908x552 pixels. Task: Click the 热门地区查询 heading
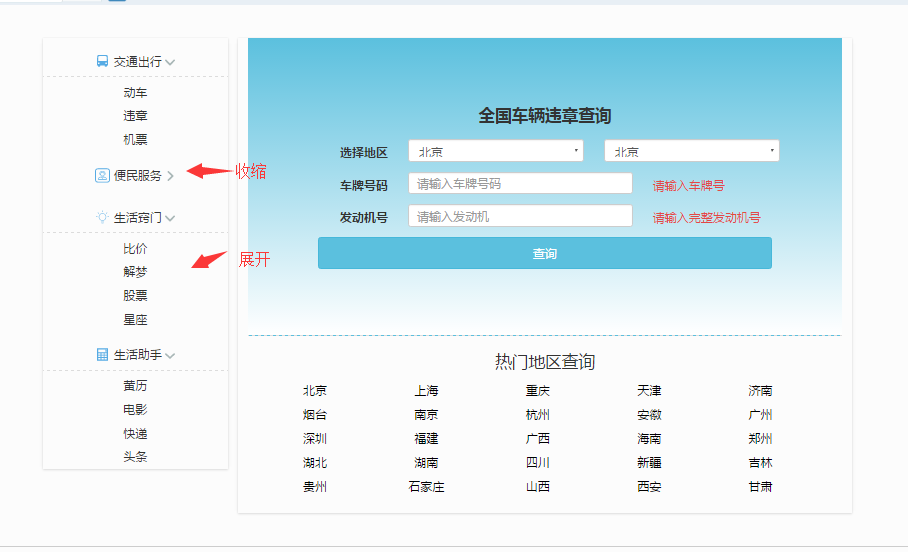[544, 362]
